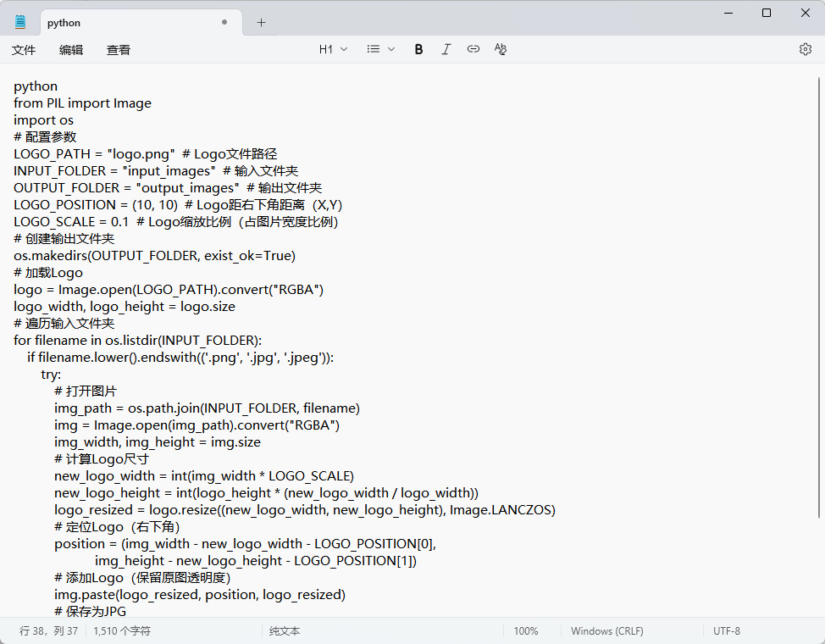
Task: Open the 查看 menu
Action: (119, 50)
